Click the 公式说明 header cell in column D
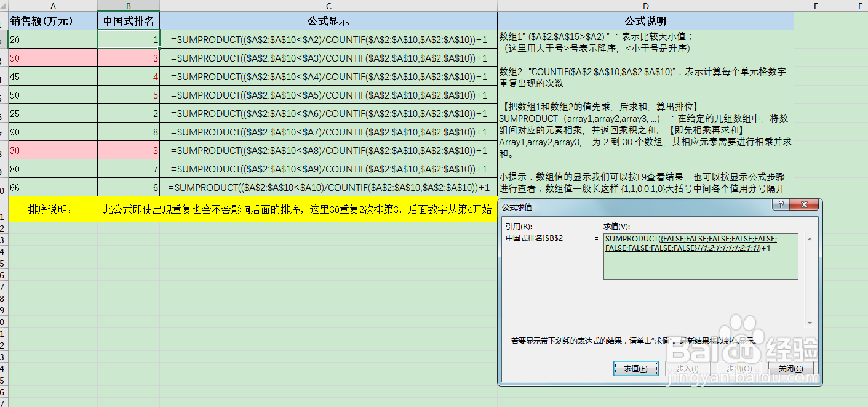868x407 pixels. (x=645, y=20)
